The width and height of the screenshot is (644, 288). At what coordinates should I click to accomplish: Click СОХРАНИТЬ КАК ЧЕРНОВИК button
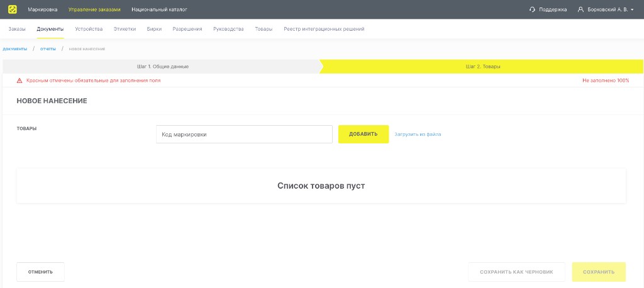[x=516, y=272]
